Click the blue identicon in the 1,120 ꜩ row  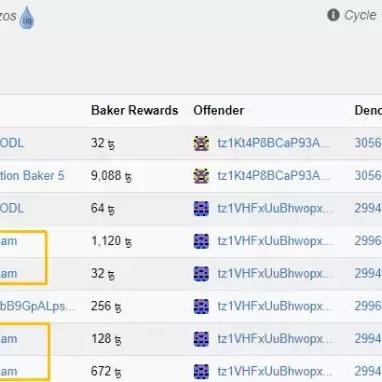point(201,241)
